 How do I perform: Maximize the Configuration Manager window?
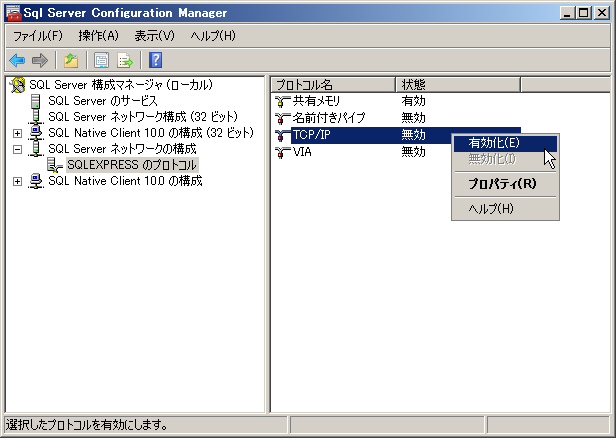click(x=584, y=13)
